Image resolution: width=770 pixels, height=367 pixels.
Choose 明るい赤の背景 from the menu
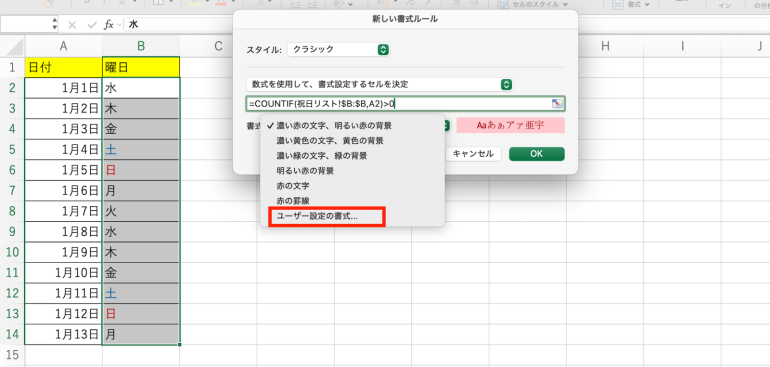click(x=305, y=171)
